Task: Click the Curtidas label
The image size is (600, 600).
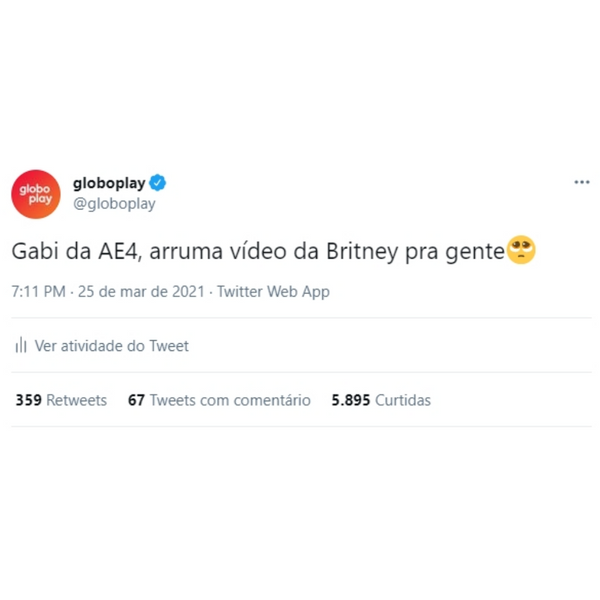Action: 403,400
